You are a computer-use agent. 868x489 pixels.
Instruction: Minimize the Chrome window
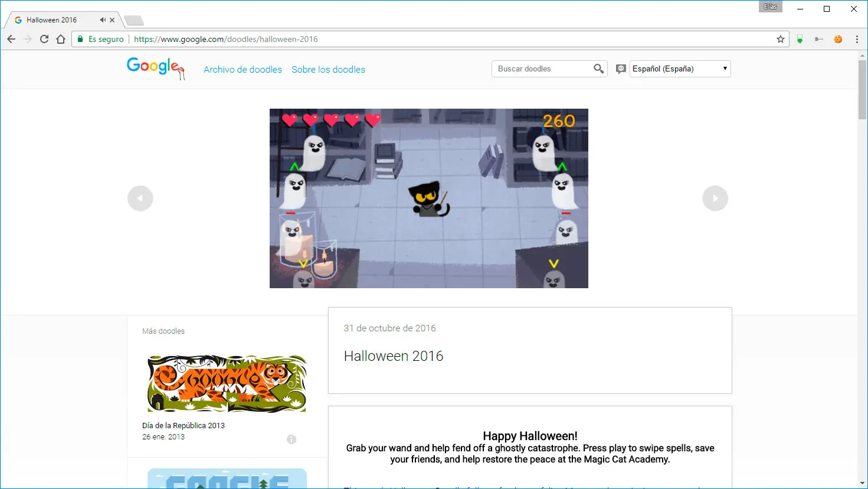[x=800, y=9]
